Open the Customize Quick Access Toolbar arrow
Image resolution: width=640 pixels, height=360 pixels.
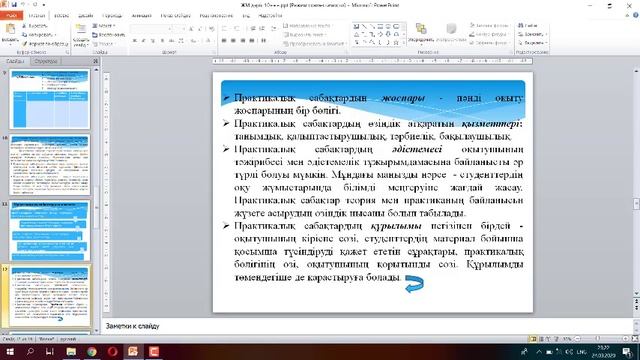click(x=44, y=5)
